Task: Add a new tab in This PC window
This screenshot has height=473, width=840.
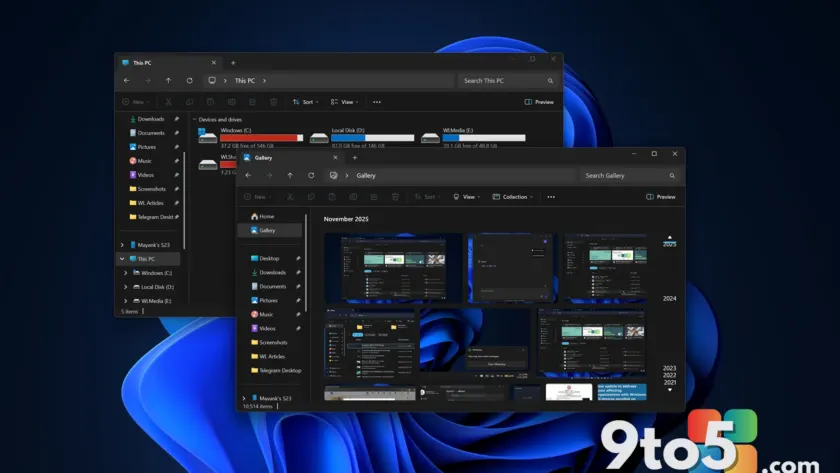Action: click(233, 63)
